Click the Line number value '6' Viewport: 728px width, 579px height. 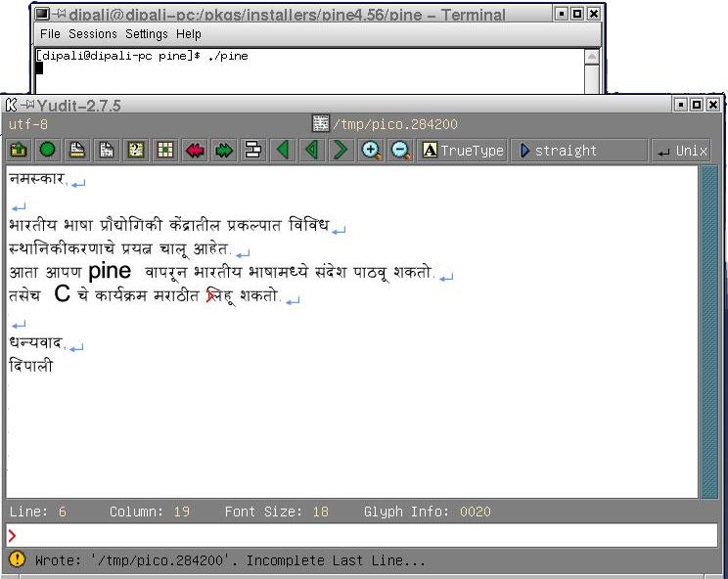[x=63, y=512]
